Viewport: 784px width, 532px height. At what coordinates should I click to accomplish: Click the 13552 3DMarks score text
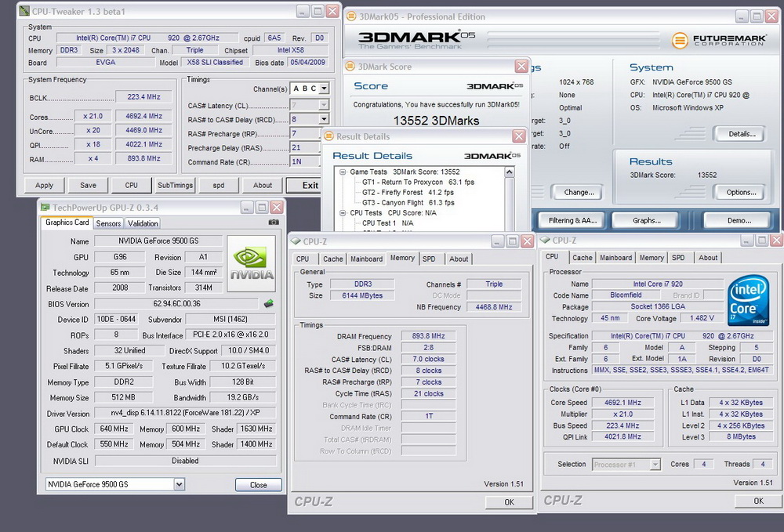[x=436, y=121]
